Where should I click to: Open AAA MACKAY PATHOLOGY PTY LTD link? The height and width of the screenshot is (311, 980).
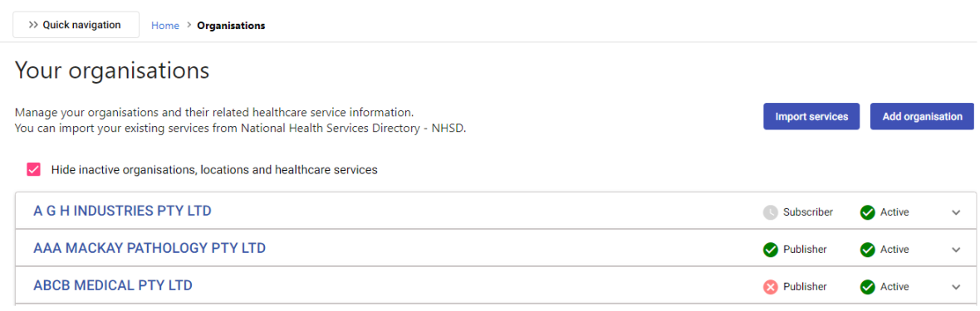tap(149, 249)
